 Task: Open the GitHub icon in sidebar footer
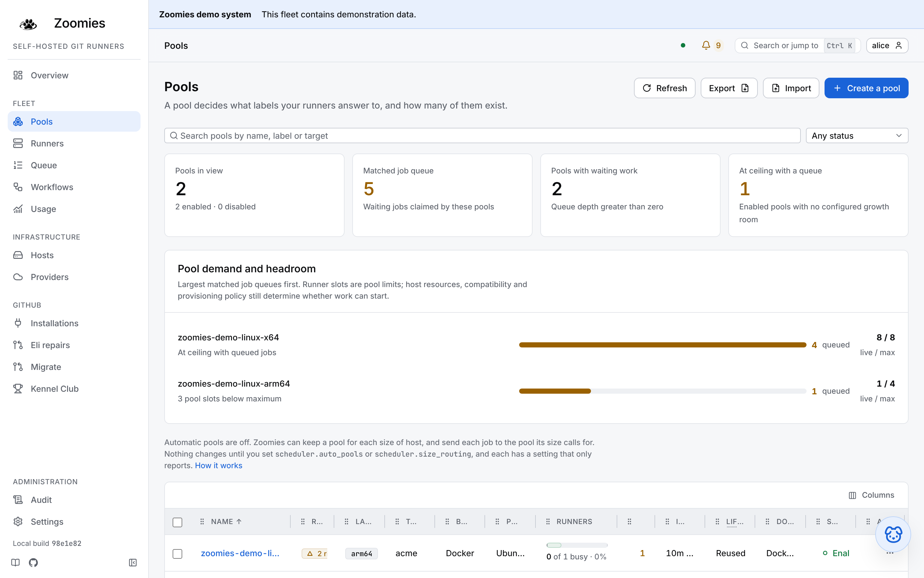pos(33,562)
